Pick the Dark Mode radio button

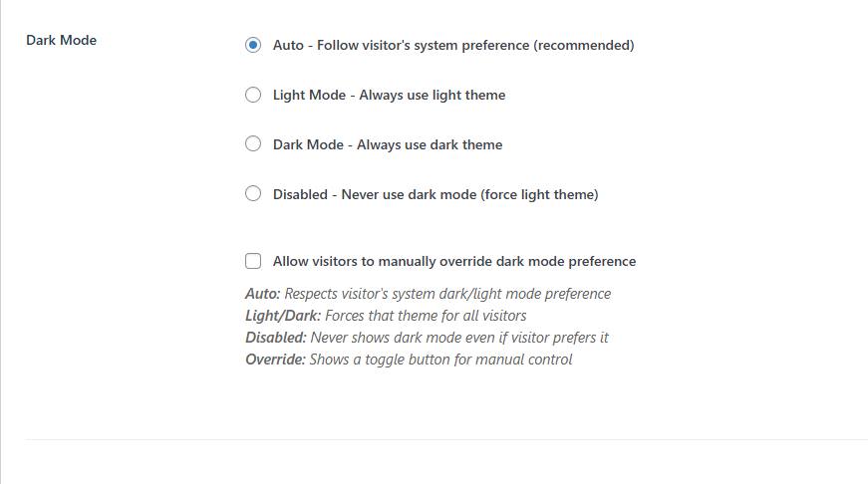click(x=253, y=144)
